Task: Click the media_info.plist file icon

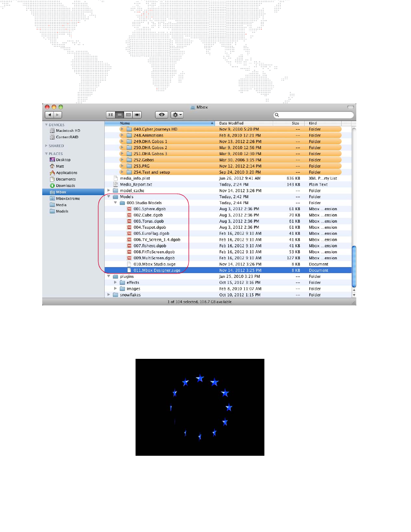Action: pyautogui.click(x=115, y=178)
